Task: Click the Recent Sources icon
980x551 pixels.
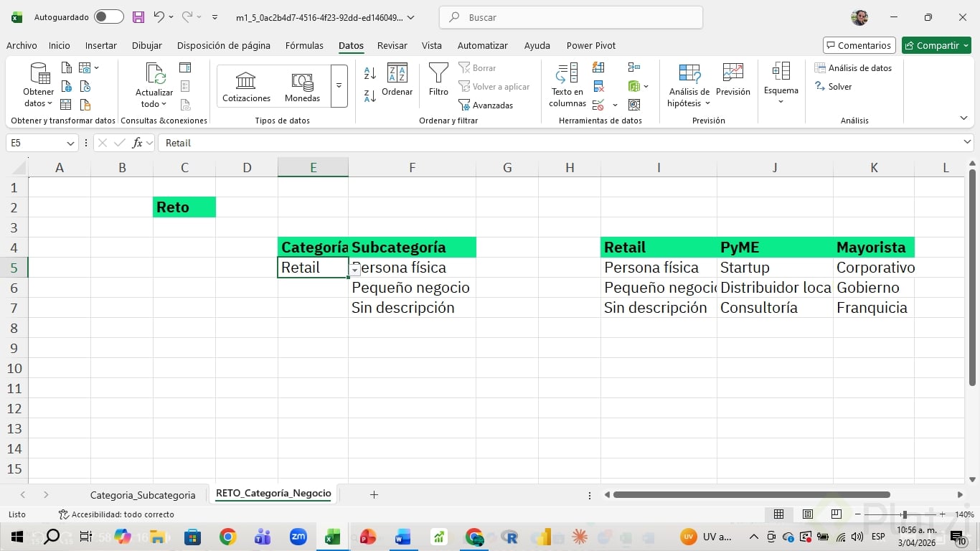Action: click(85, 87)
